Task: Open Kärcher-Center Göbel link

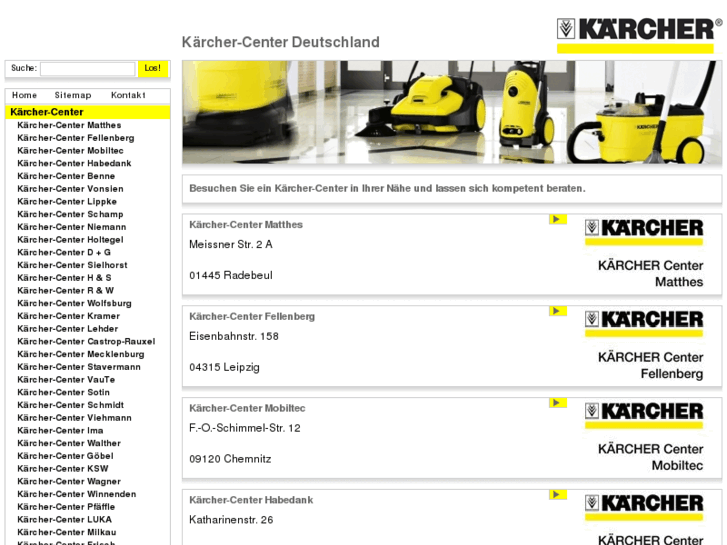Action: 65,456
